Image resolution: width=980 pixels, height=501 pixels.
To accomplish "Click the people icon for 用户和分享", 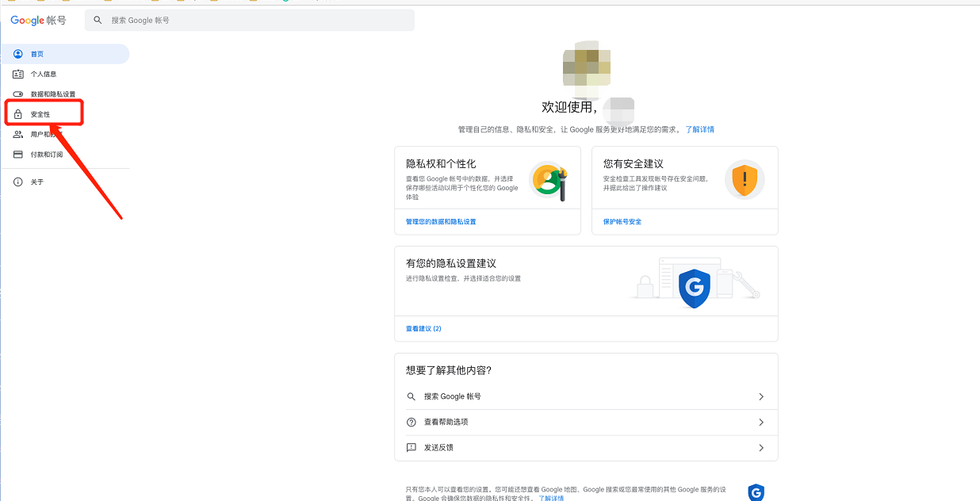I will (18, 135).
